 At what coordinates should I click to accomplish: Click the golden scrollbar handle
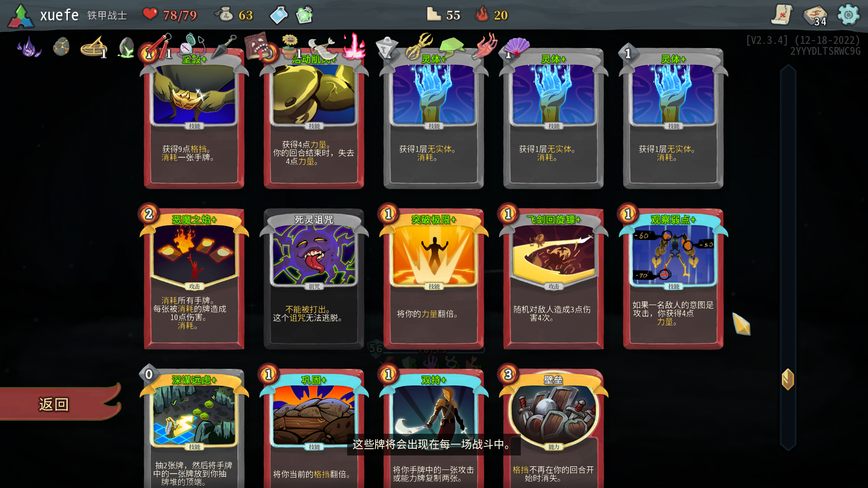click(788, 380)
